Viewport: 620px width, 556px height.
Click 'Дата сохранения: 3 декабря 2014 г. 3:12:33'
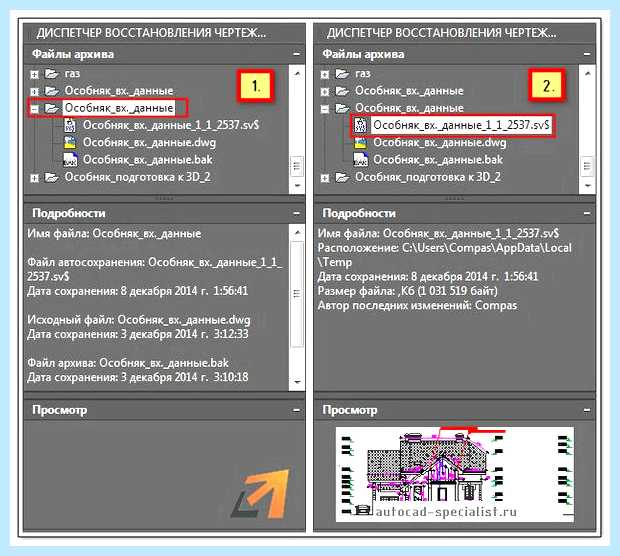pyautogui.click(x=138, y=334)
